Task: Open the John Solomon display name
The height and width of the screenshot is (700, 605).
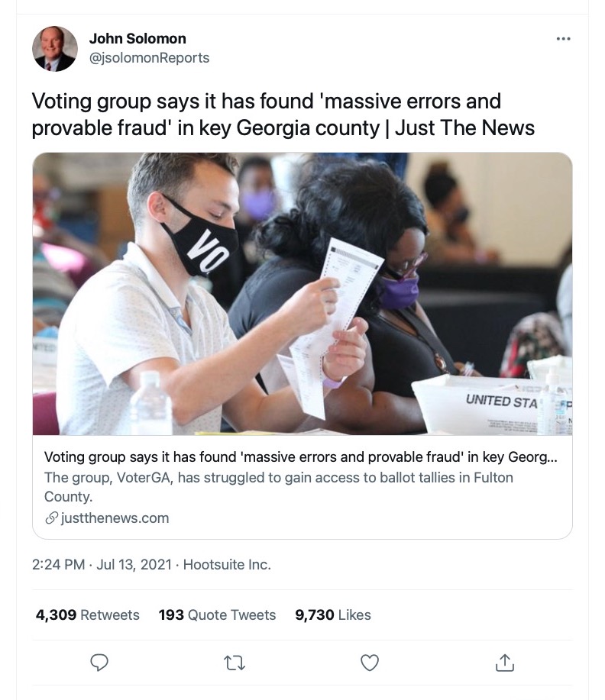Action: 137,38
